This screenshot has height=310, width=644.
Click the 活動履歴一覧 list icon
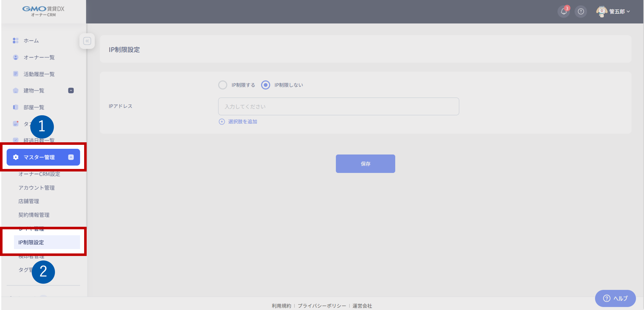coord(15,74)
